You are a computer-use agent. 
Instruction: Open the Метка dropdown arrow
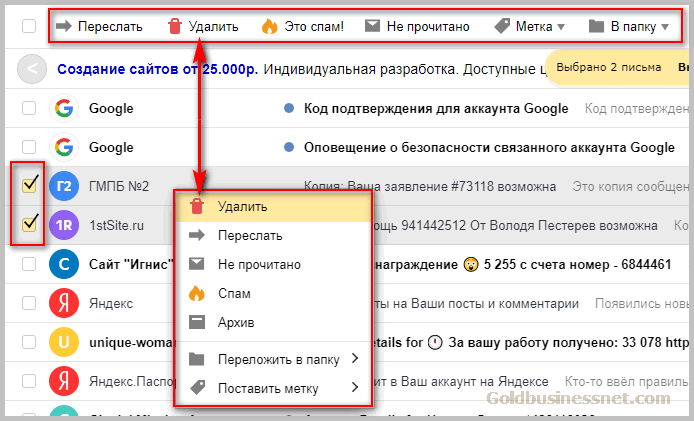coord(561,27)
